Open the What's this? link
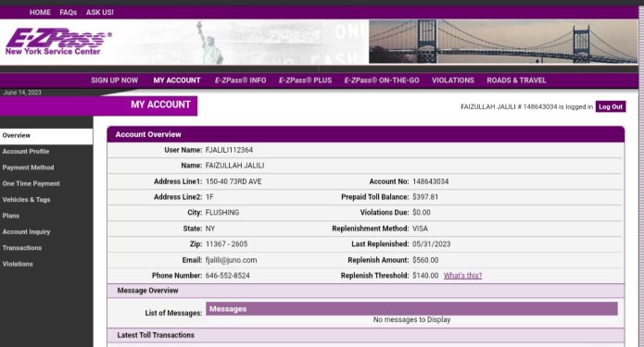 pyautogui.click(x=463, y=276)
